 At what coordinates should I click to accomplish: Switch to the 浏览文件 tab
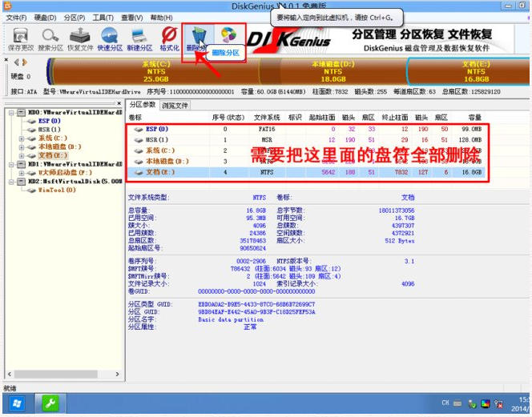175,106
